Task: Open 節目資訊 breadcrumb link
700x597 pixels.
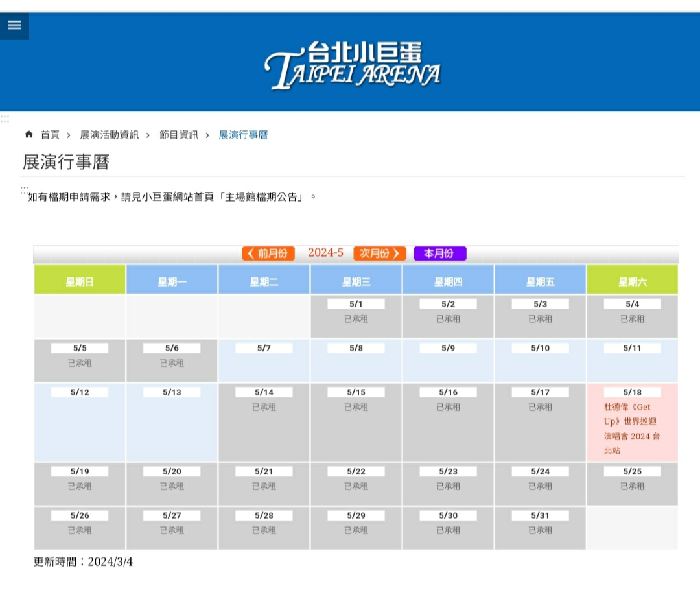Action: (179, 135)
